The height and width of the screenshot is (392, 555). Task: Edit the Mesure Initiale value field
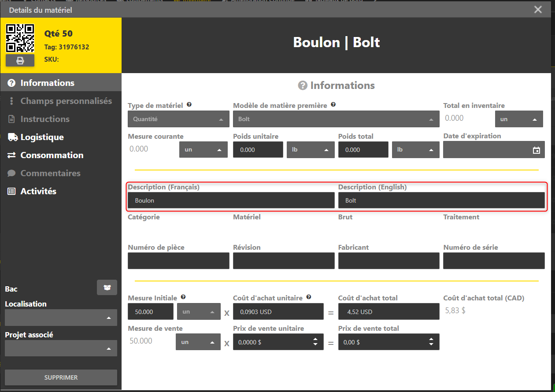(151, 311)
